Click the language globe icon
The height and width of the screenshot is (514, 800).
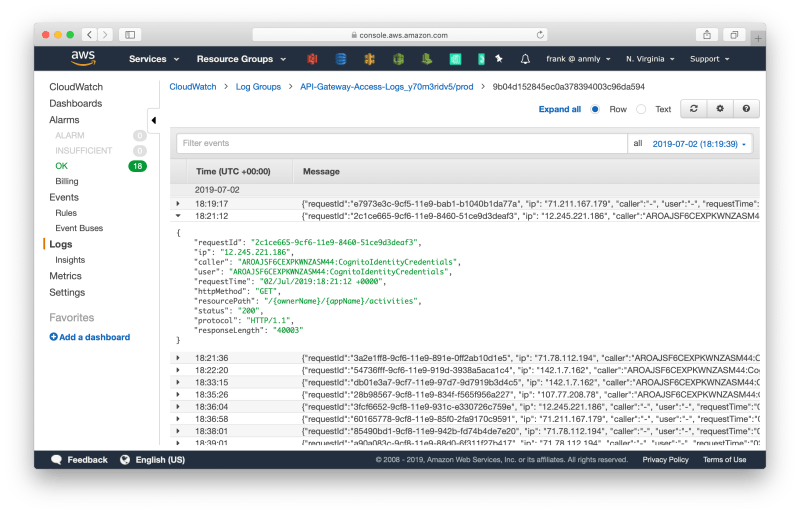[x=125, y=459]
